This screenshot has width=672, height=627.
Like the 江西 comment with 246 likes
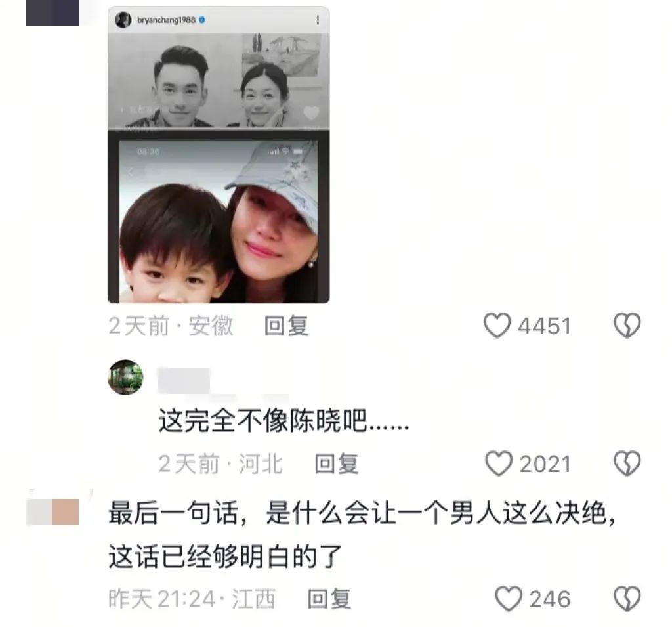tap(509, 599)
